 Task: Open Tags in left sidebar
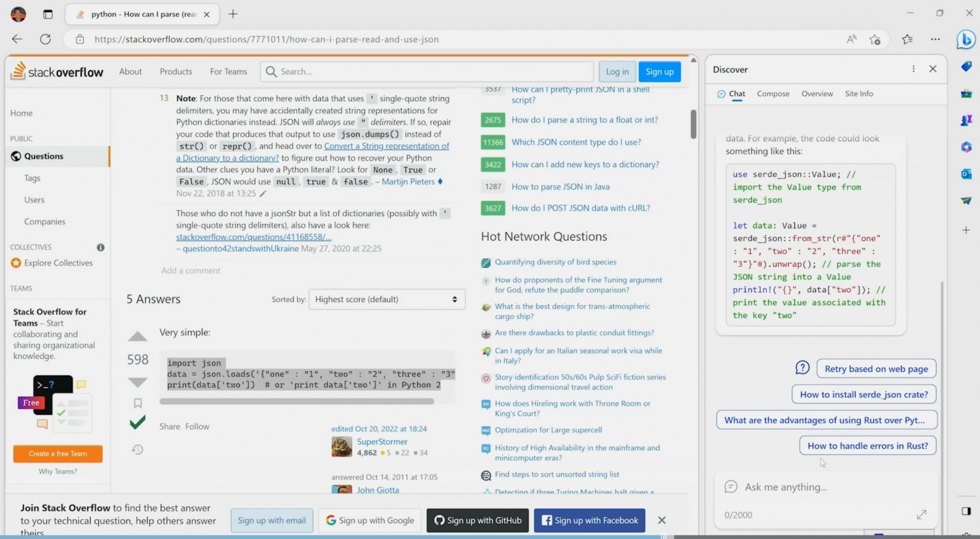[32, 178]
